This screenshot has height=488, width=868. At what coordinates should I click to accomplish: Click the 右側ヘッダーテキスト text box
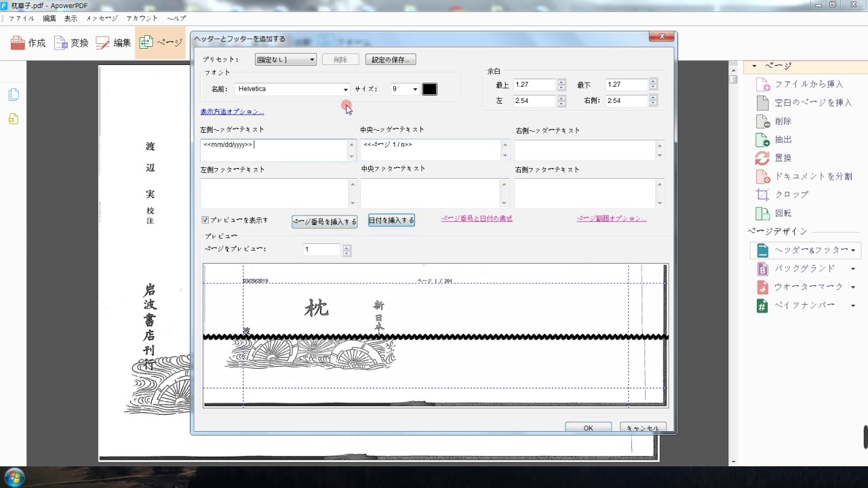tap(589, 150)
